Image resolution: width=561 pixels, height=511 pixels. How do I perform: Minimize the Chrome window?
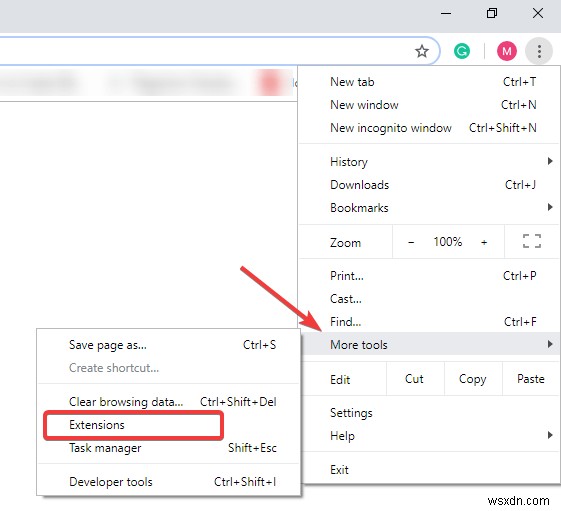pos(446,14)
